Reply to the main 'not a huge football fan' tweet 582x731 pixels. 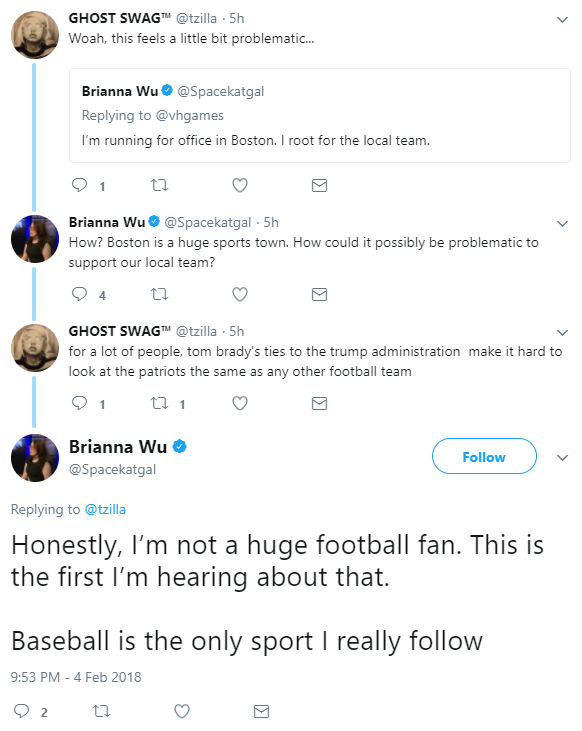21,711
